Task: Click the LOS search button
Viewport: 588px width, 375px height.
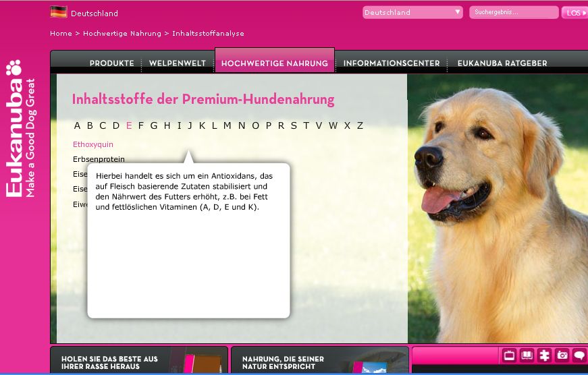Action: tap(575, 13)
